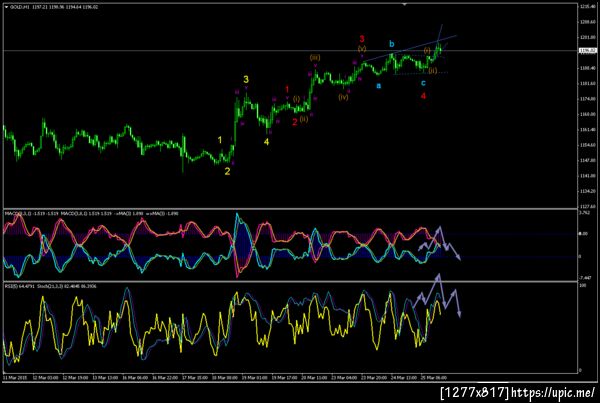Select the red wave label 4
Image resolution: width=600 pixels, height=403 pixels.
click(x=423, y=96)
